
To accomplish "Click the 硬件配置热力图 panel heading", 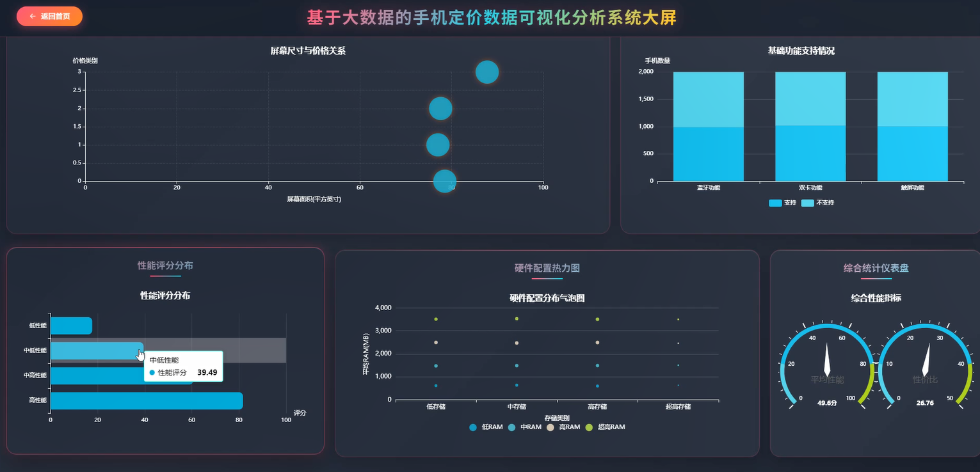I will tap(547, 268).
